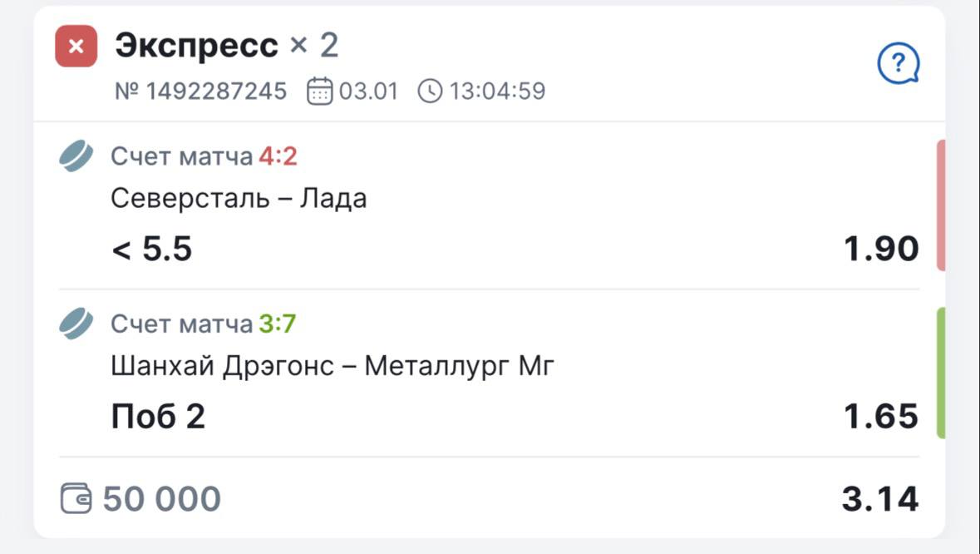The width and height of the screenshot is (980, 554).
Task: Click the Поб 2 outcome
Action: tap(158, 416)
